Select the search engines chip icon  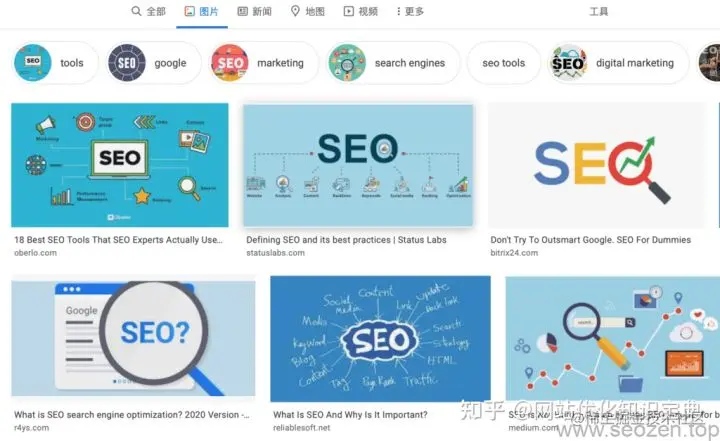coord(347,62)
